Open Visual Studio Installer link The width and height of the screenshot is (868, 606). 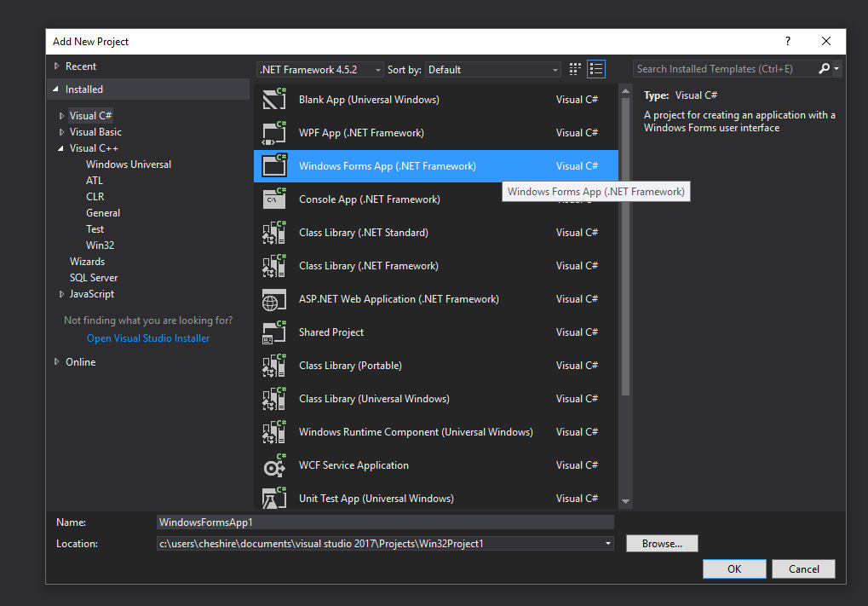coord(147,338)
